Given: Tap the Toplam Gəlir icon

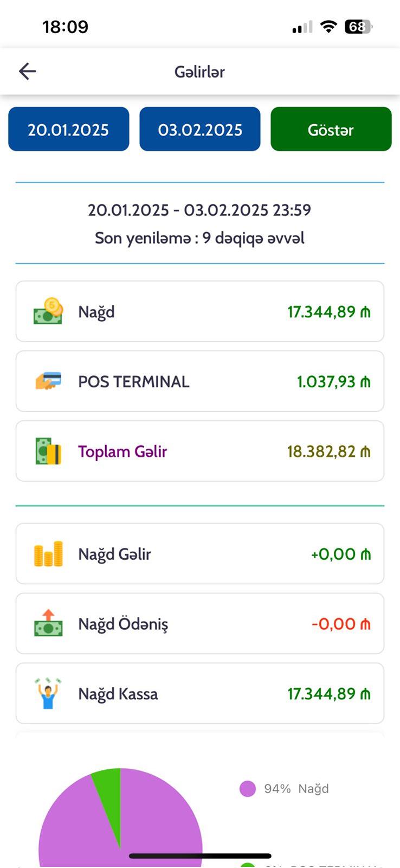Looking at the screenshot, I should (x=48, y=451).
